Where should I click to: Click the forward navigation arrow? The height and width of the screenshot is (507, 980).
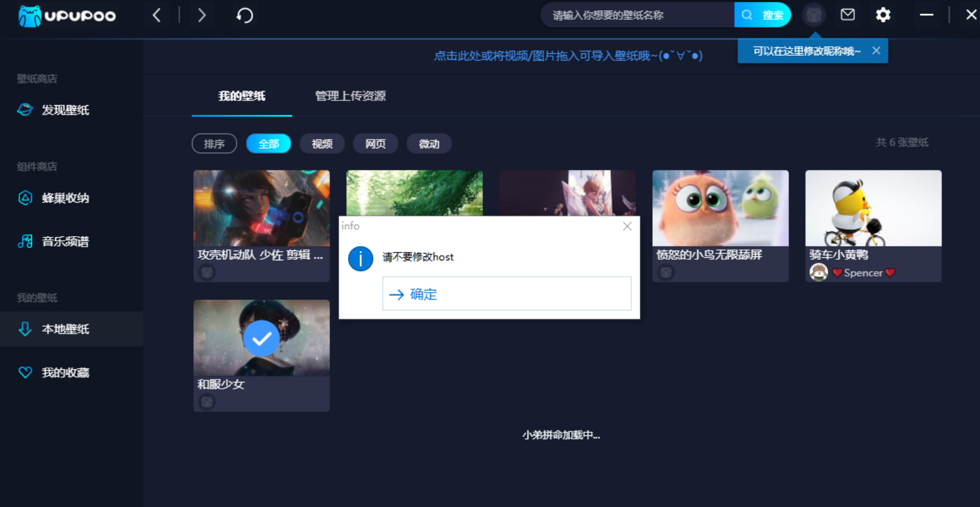[x=202, y=16]
